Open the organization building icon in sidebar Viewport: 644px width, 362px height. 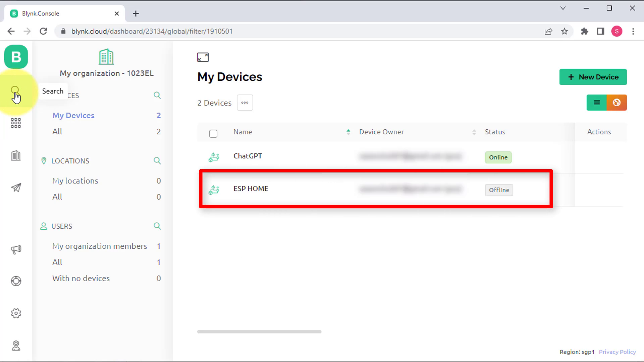[x=16, y=156]
